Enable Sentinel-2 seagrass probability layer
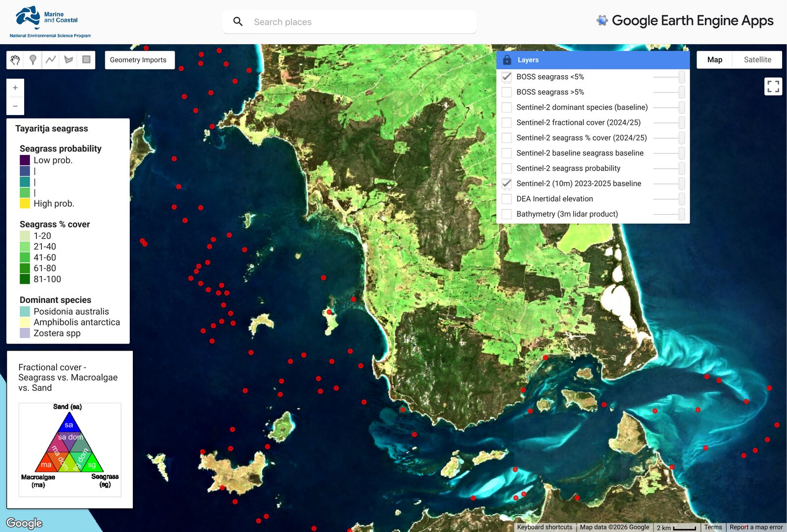 coord(507,168)
